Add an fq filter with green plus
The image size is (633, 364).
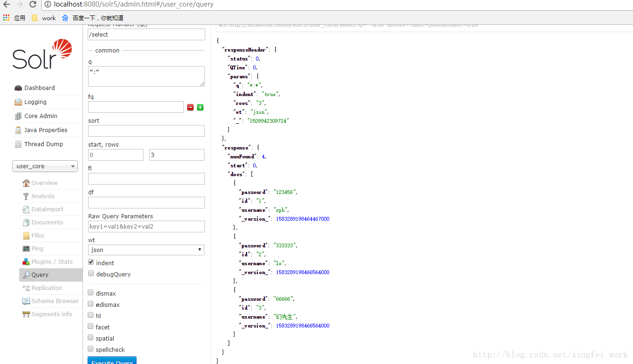coord(200,107)
